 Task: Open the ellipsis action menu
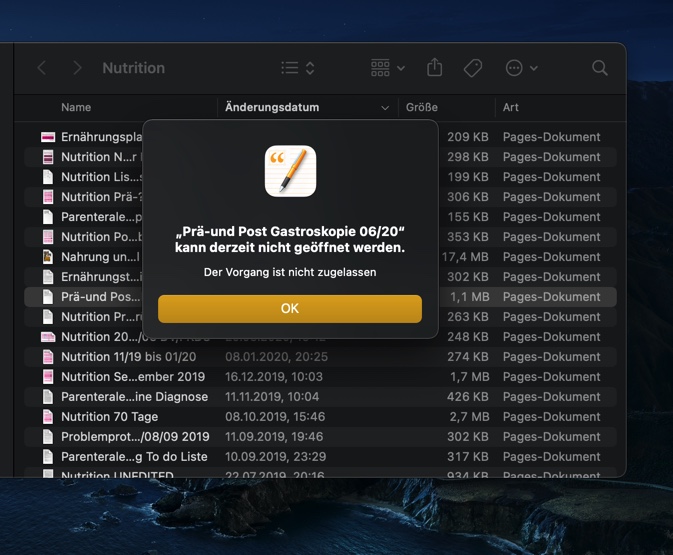coord(521,68)
